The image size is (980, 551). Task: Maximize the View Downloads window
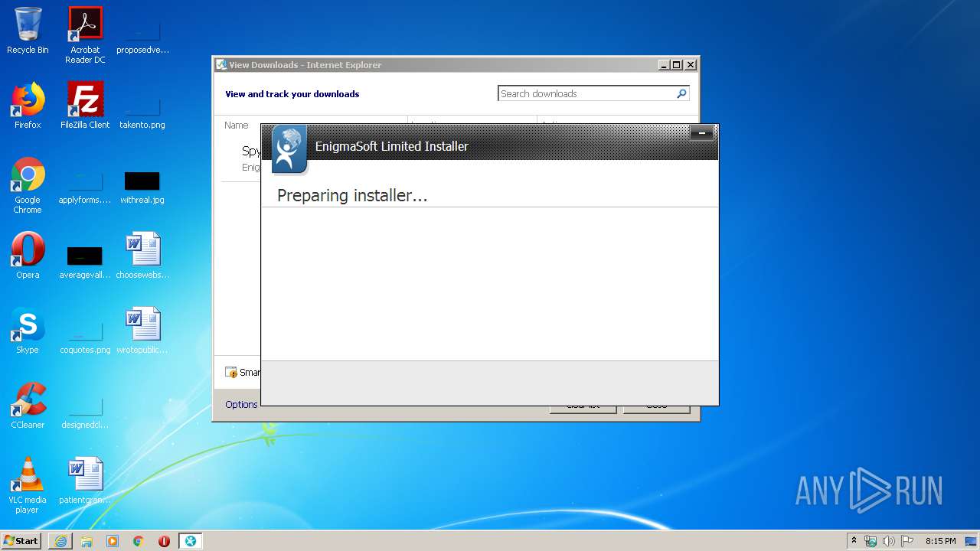click(x=676, y=65)
